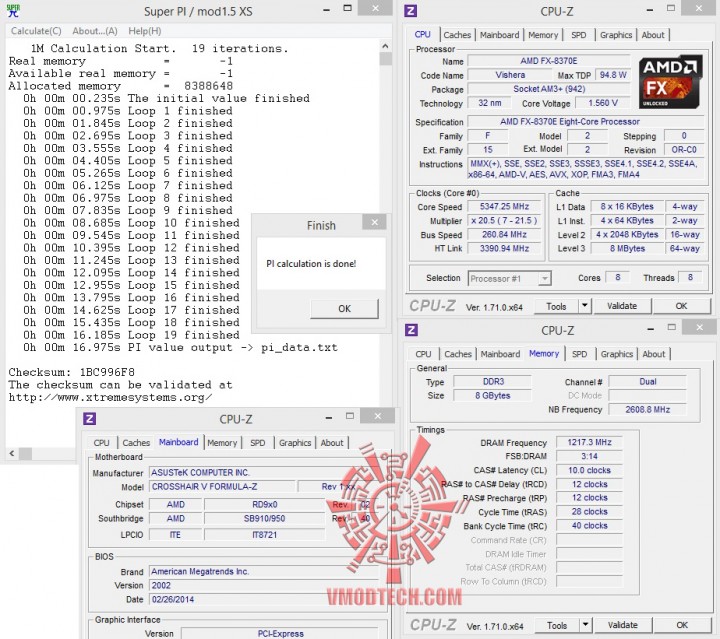Click Validate in top CPU-Z window
Screen dimensions: 720x639
(x=622, y=306)
